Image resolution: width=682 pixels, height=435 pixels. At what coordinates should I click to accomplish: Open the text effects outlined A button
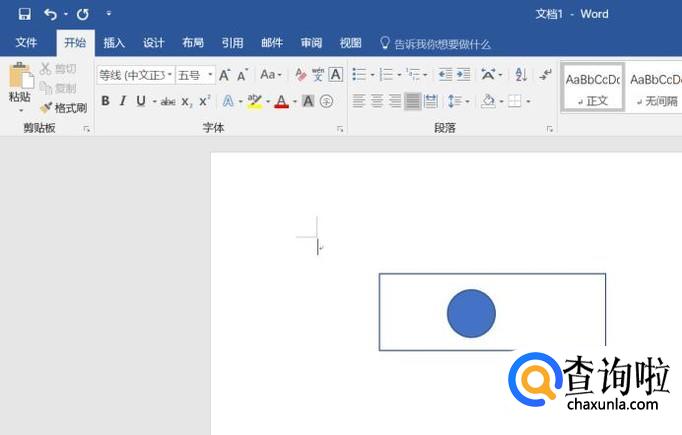click(x=228, y=101)
